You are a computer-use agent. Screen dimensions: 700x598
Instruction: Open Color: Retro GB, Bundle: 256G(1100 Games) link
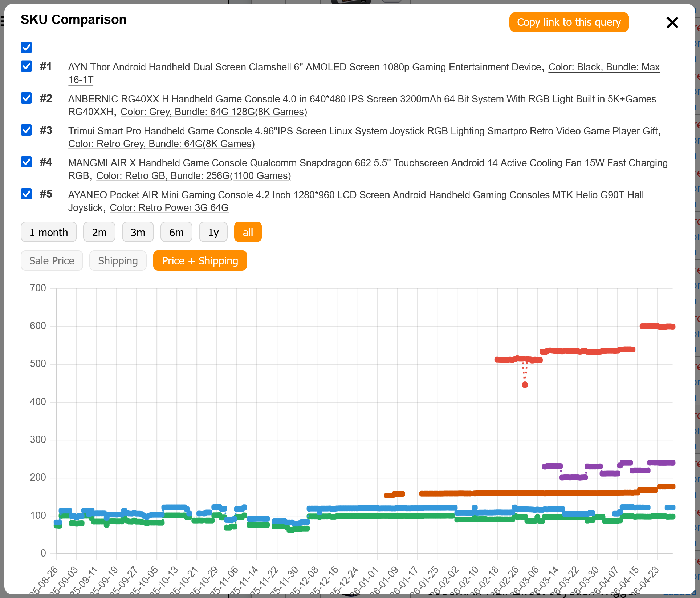tap(194, 176)
